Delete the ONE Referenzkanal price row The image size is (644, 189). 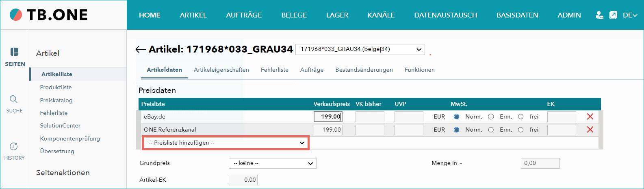[x=590, y=130]
